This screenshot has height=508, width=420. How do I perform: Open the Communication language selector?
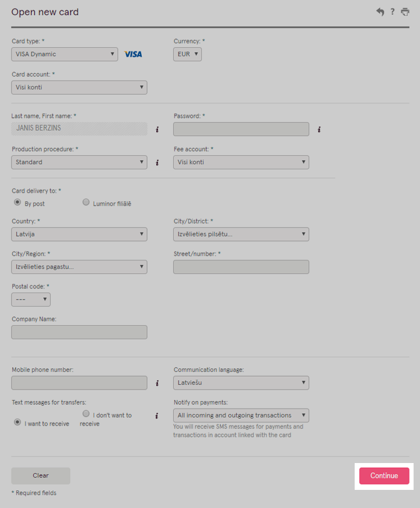(240, 382)
